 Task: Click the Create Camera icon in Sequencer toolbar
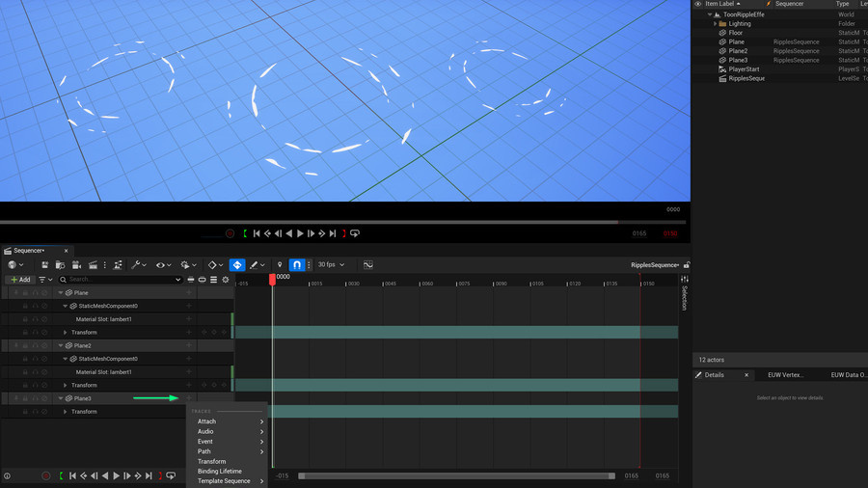pos(77,265)
